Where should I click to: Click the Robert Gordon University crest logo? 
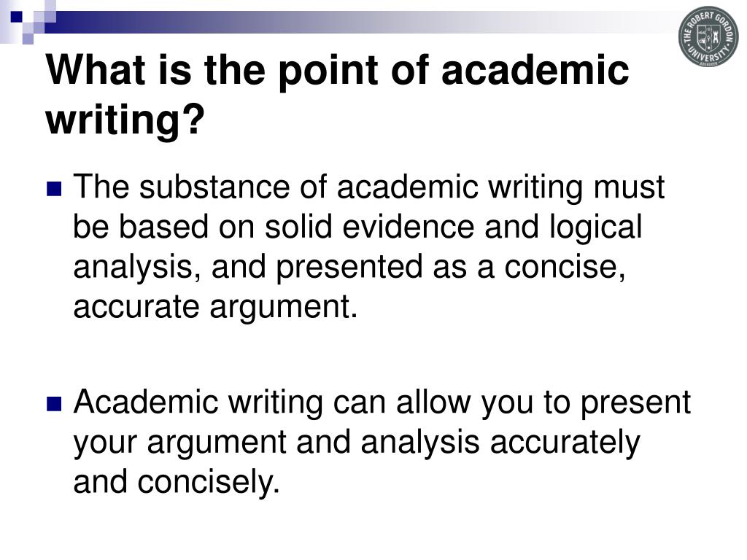708,36
